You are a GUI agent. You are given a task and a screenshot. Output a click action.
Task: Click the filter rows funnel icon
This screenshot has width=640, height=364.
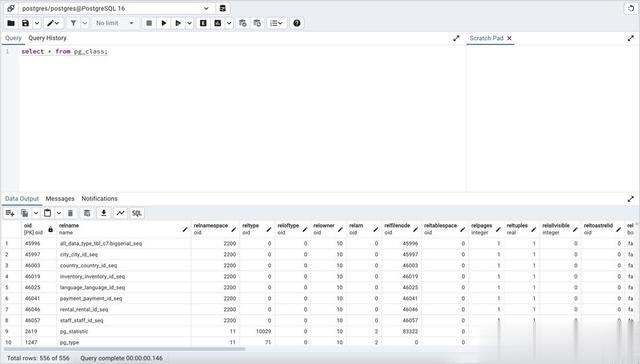(x=73, y=23)
